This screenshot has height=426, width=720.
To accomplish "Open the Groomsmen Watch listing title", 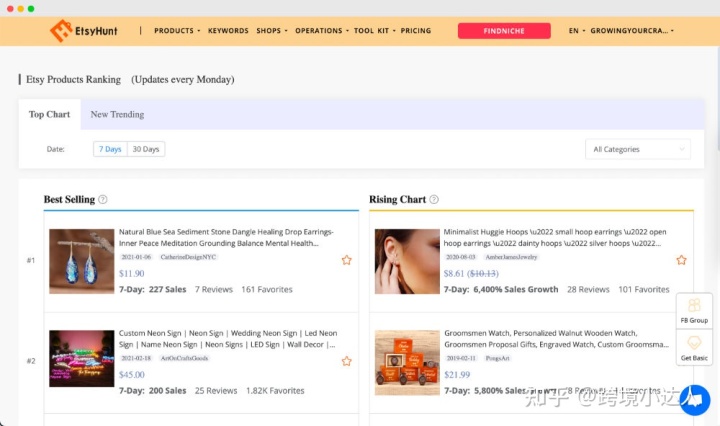I will [x=556, y=339].
